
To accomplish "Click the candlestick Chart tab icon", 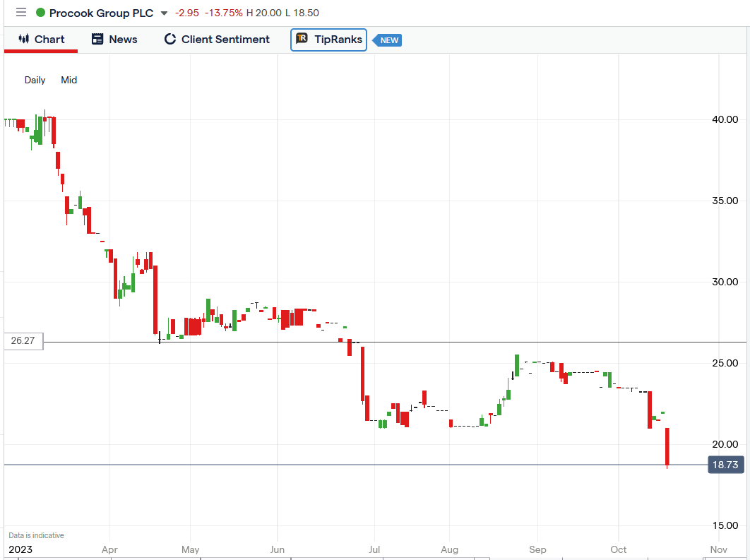I will (23, 39).
